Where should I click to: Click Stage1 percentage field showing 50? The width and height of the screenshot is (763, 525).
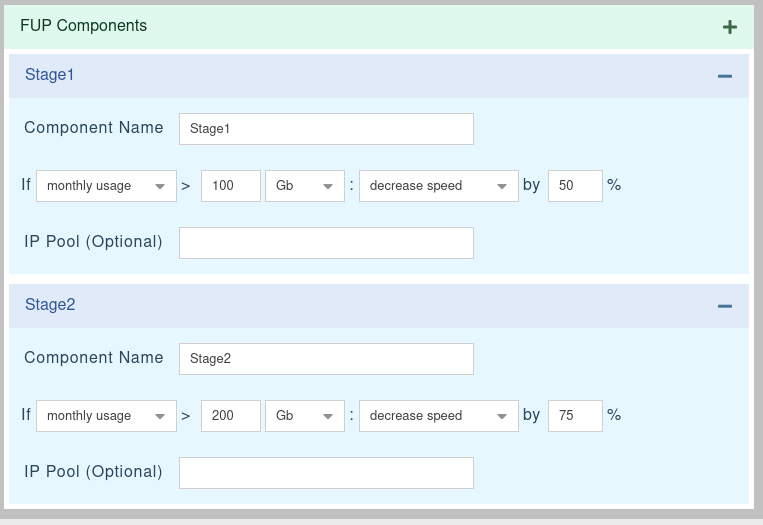(x=575, y=186)
